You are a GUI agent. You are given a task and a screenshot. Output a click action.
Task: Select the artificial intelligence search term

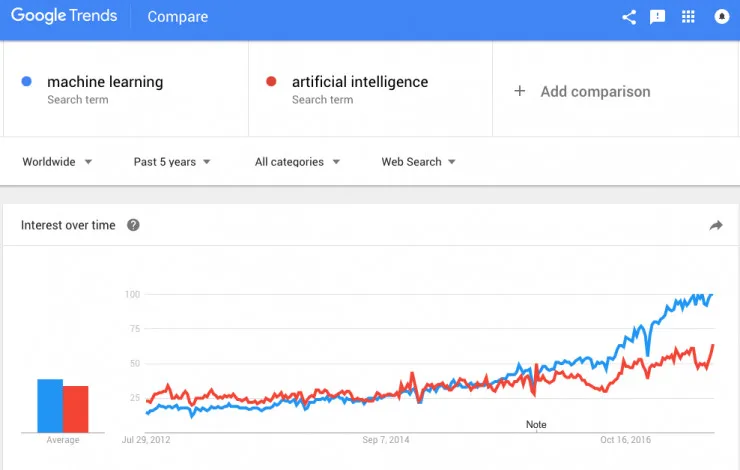coord(359,82)
